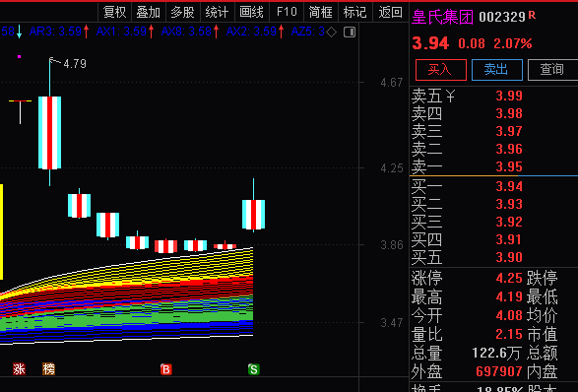Open the 叠加 overlay menu
The image size is (578, 392).
point(148,12)
